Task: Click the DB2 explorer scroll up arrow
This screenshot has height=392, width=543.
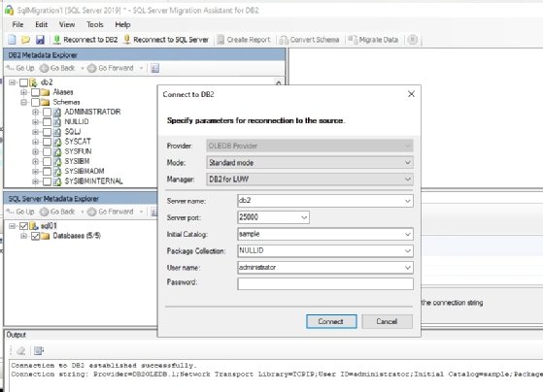Action: pos(279,82)
